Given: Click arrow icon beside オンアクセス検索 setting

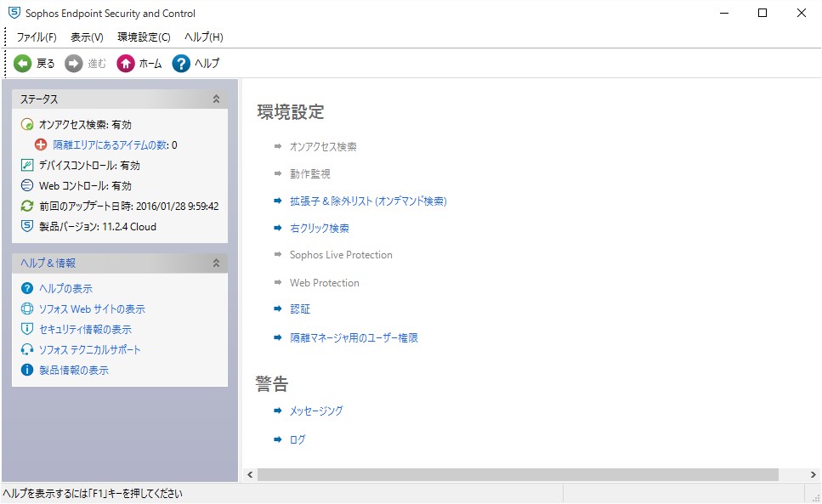Looking at the screenshot, I should click(278, 146).
